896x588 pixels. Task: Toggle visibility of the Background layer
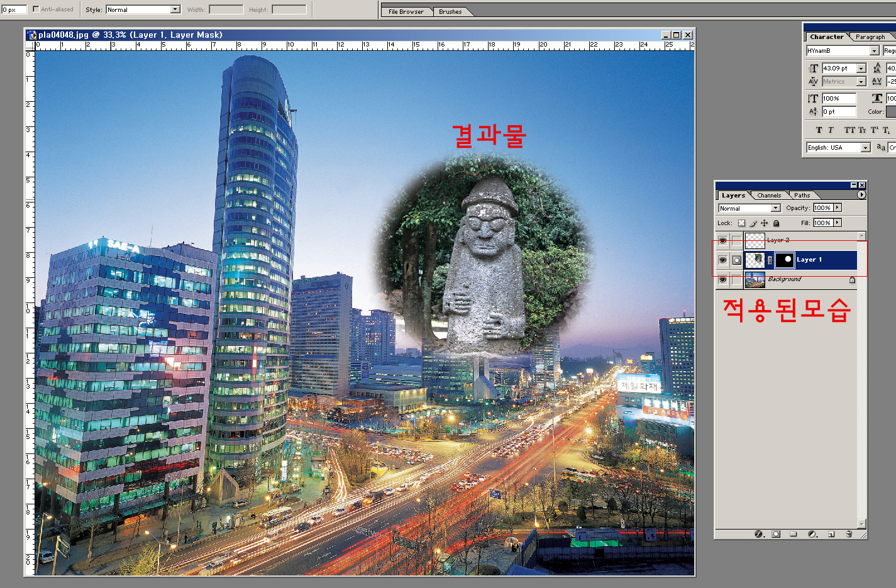click(x=722, y=279)
